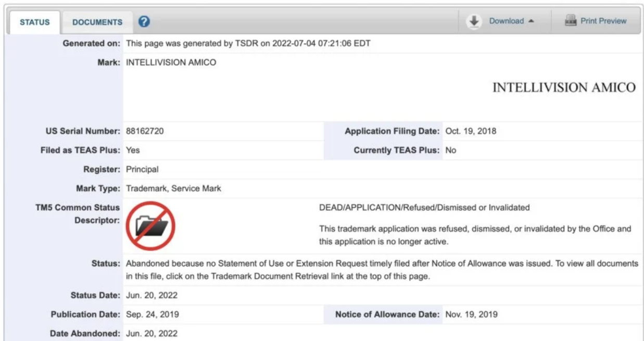
Task: Click the printer icon for Print Preview
Action: tap(571, 21)
